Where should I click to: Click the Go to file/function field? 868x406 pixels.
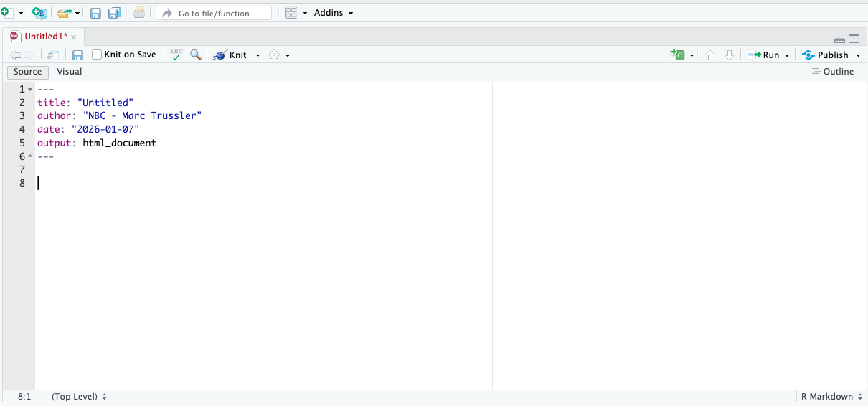pos(214,13)
